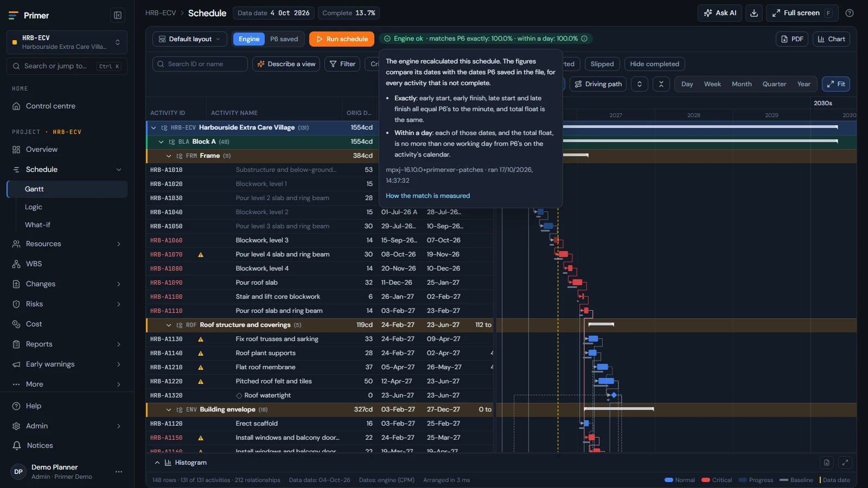Viewport: 868px width, 488px height.
Task: Open Cost in the sidebar
Action: point(67,324)
